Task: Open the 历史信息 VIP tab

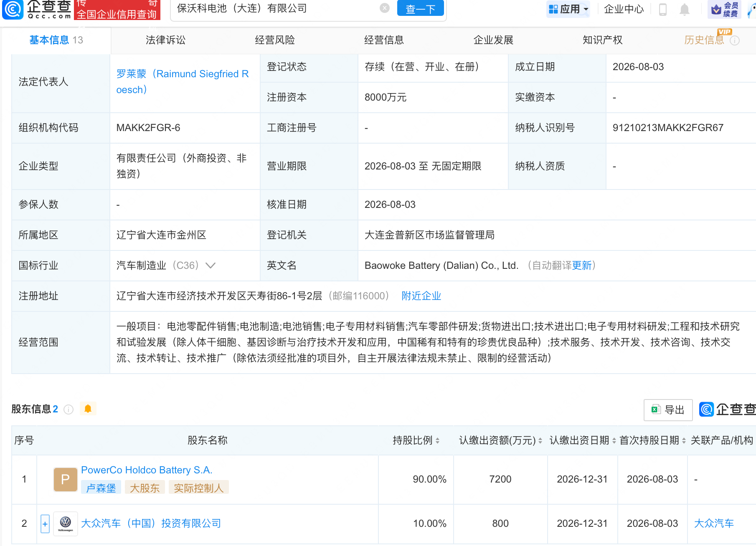Action: (x=704, y=40)
